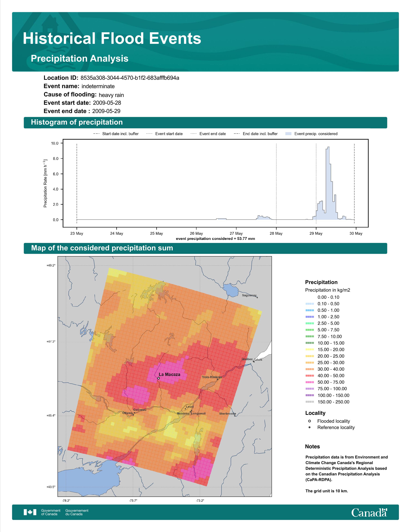Click the Government of Canada footer text
Image resolution: width=411 pixels, height=532 pixels.
(51, 512)
